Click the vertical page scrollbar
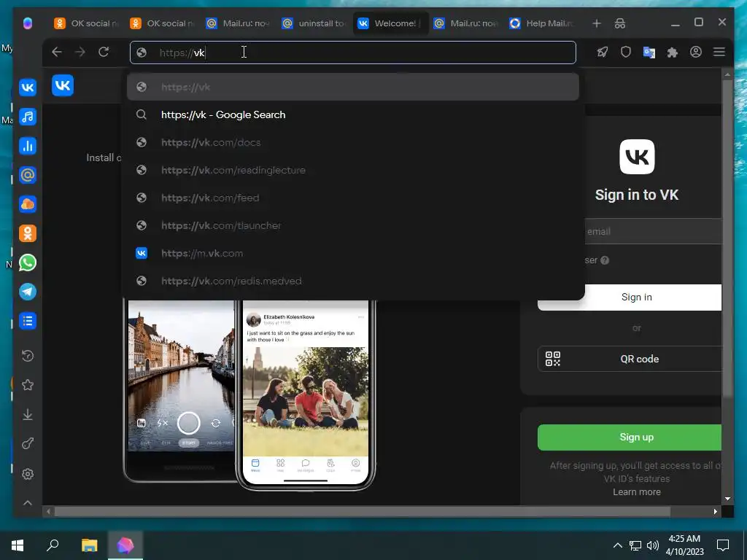This screenshot has width=747, height=560. [727, 238]
